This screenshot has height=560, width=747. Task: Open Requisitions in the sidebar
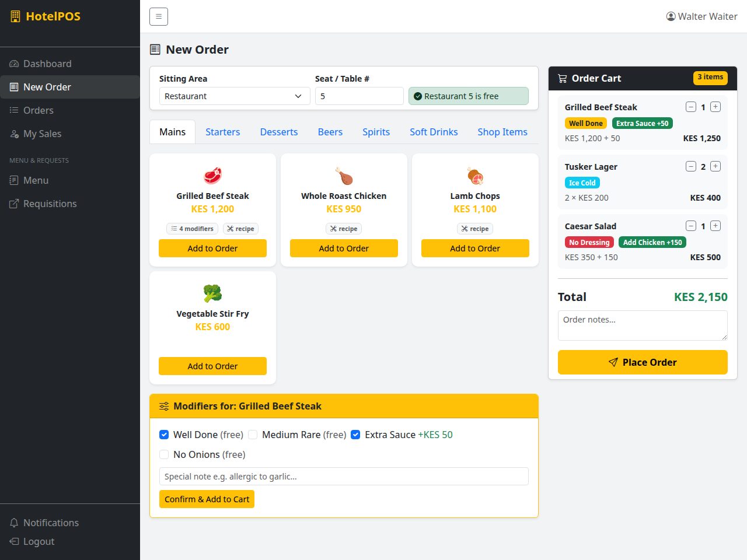coord(70,204)
